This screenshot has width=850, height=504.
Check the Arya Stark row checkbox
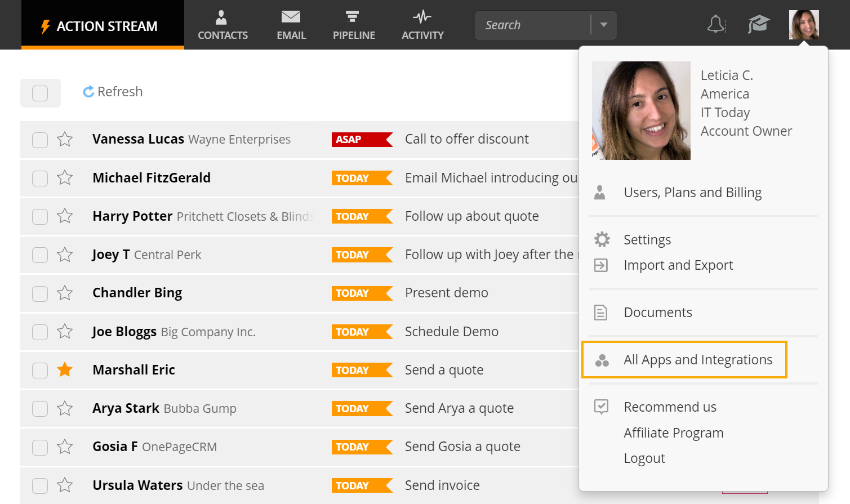pyautogui.click(x=40, y=408)
